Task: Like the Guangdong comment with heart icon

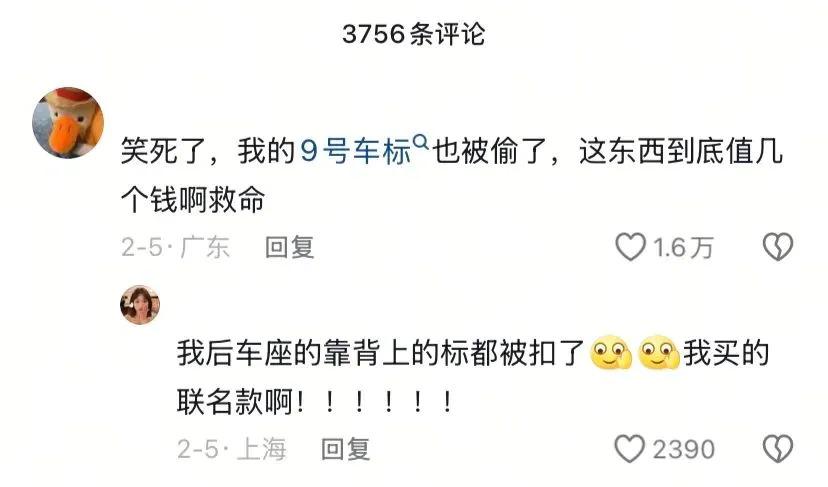Action: [631, 247]
